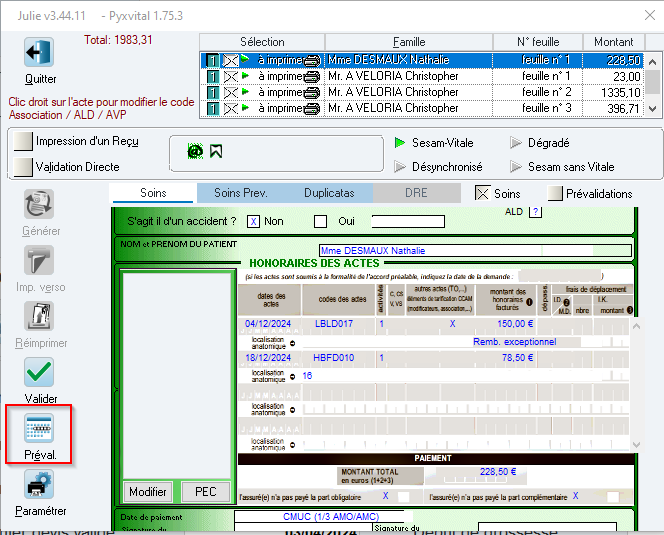The image size is (664, 535).
Task: Check the accident Oui box
Action: (x=321, y=222)
